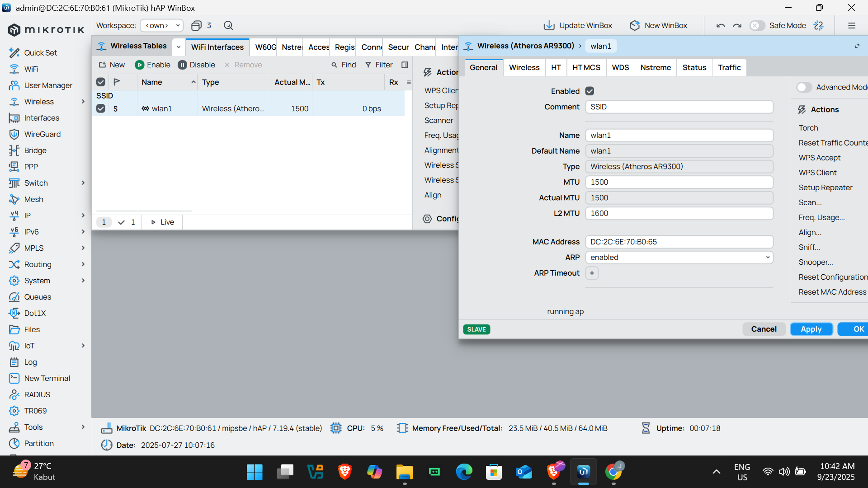Click the Name column header to sort
868x488 pixels.
point(167,82)
